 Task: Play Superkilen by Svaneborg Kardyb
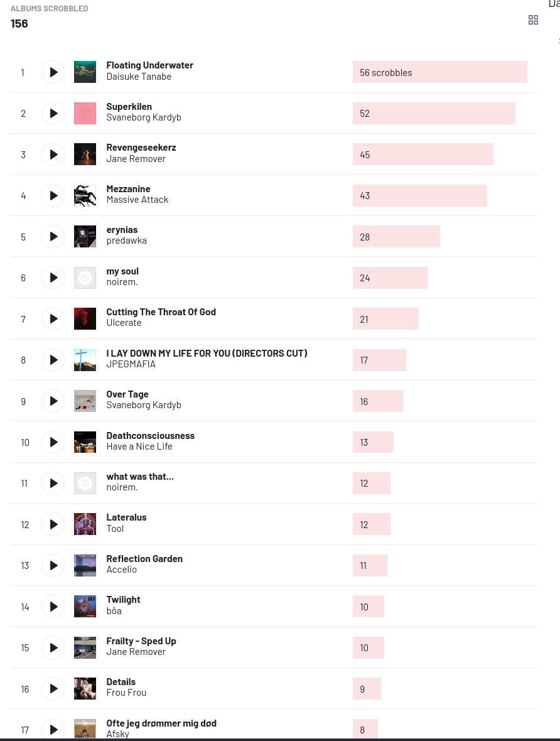pos(53,114)
